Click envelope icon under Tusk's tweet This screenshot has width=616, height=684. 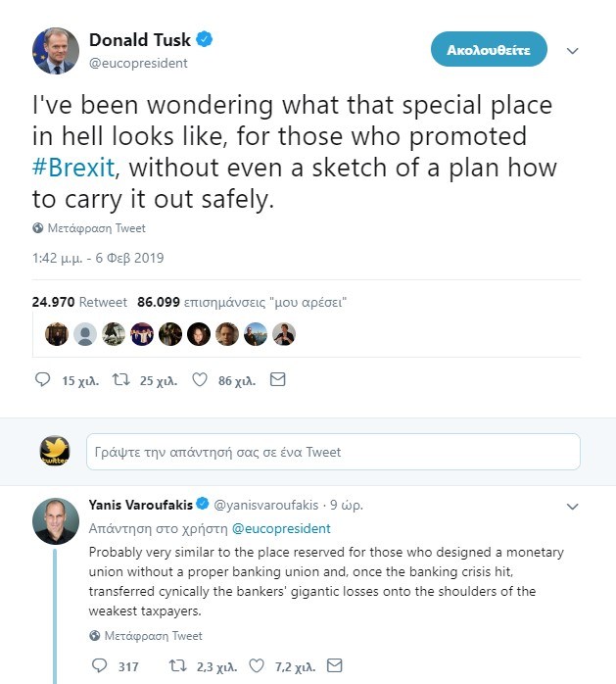277,380
